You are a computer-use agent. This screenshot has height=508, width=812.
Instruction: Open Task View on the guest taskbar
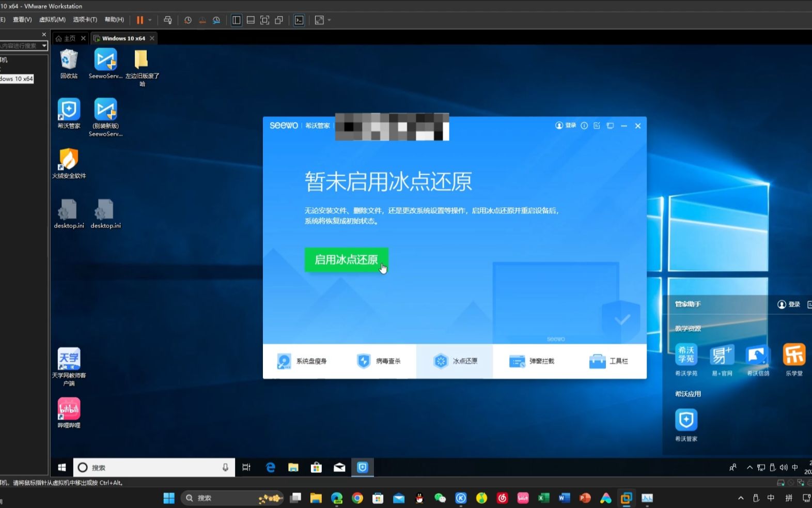tap(246, 468)
